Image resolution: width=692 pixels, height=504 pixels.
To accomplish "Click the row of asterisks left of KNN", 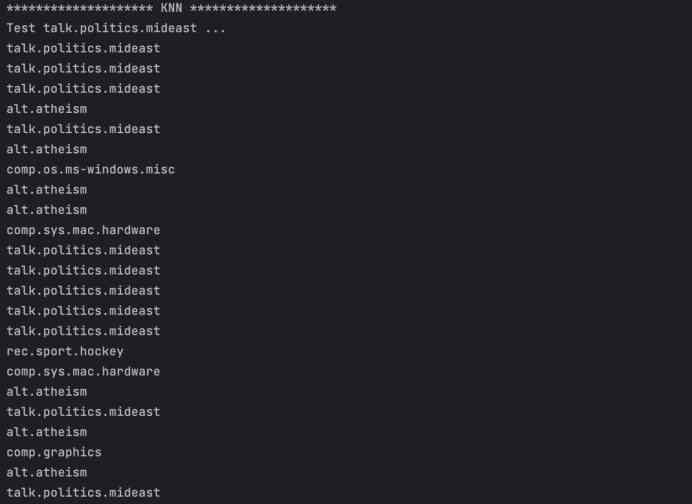I will [x=79, y=8].
